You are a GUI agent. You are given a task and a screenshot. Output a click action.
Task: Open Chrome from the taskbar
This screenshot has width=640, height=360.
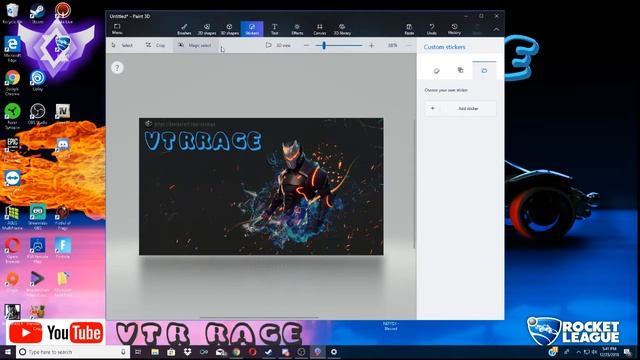(236, 352)
